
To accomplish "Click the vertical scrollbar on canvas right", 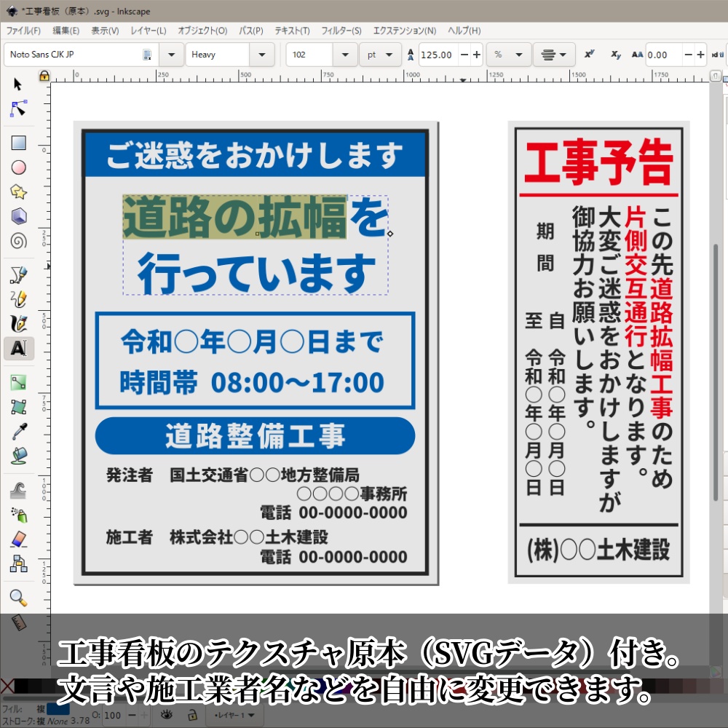I will click(x=716, y=371).
